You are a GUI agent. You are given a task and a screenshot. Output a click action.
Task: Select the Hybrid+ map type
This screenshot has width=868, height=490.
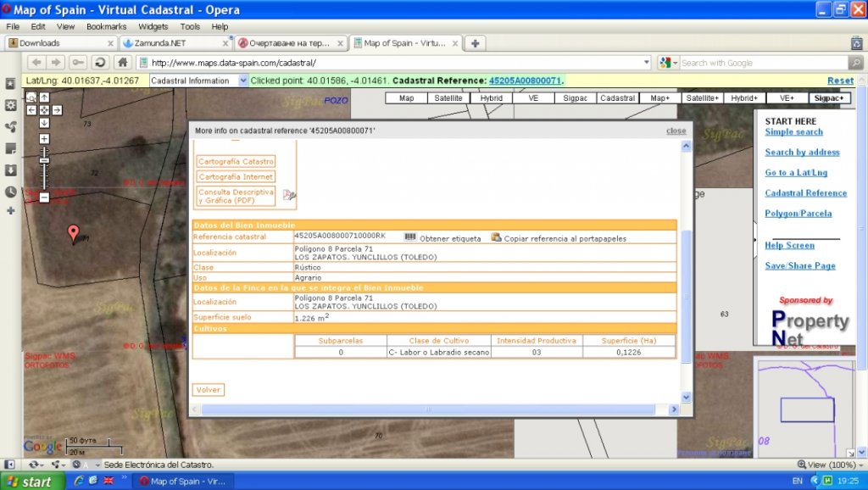744,98
